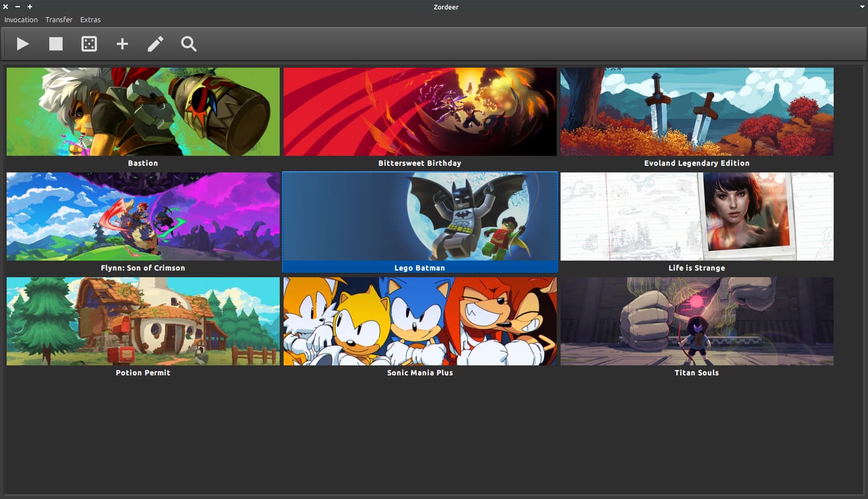The height and width of the screenshot is (499, 868).
Task: Open the Invocation menu
Action: [x=21, y=19]
